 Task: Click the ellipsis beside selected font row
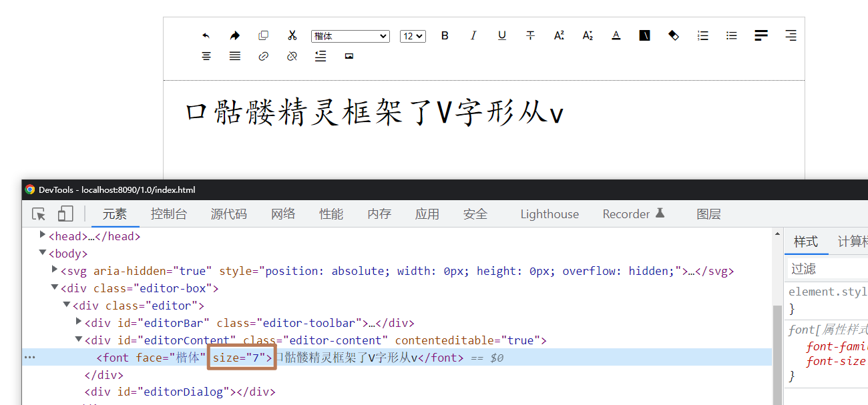coord(29,358)
